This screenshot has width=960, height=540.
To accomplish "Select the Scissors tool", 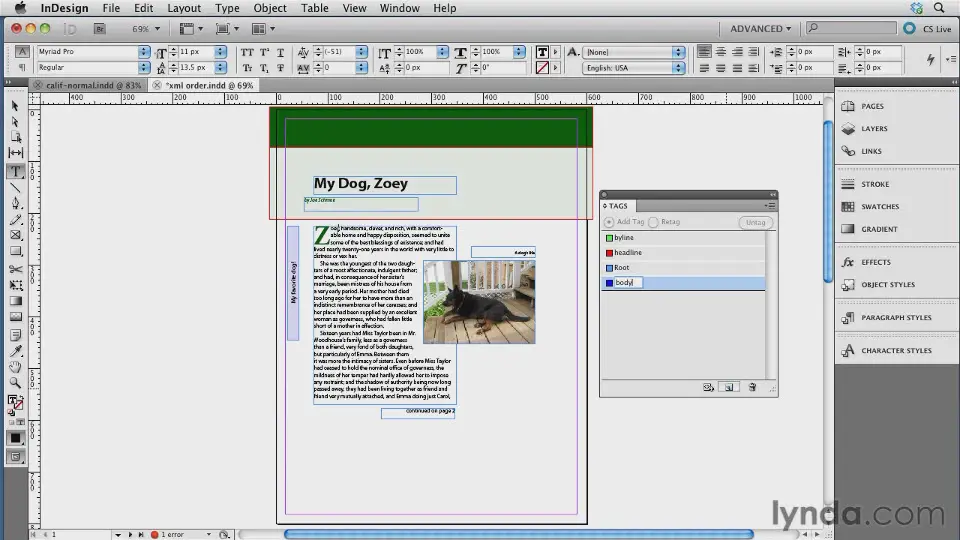I will coord(15,269).
